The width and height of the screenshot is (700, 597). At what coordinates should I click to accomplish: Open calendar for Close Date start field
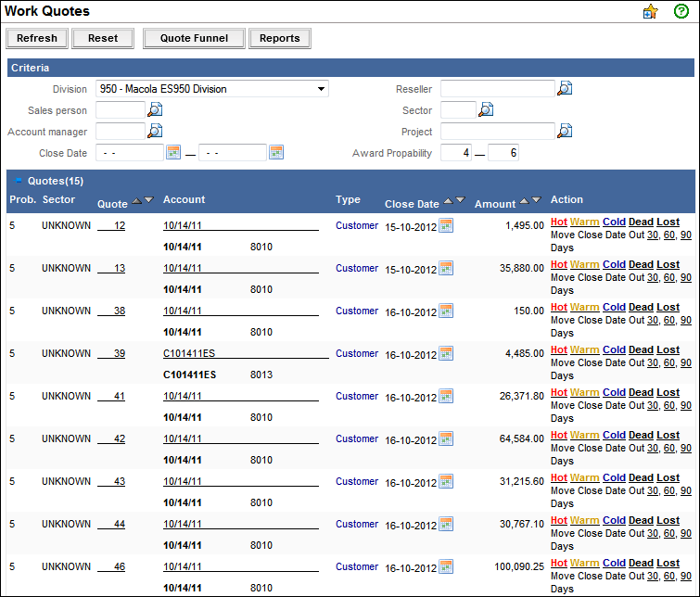click(172, 153)
